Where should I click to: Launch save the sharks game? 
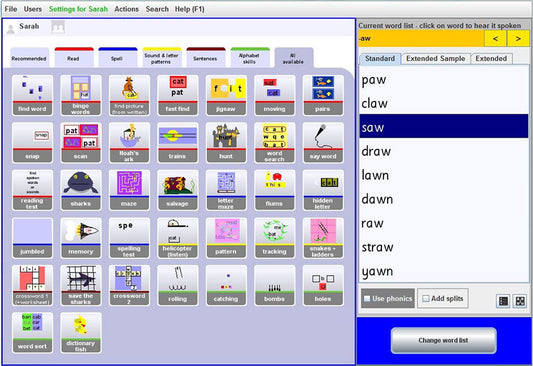pos(81,285)
